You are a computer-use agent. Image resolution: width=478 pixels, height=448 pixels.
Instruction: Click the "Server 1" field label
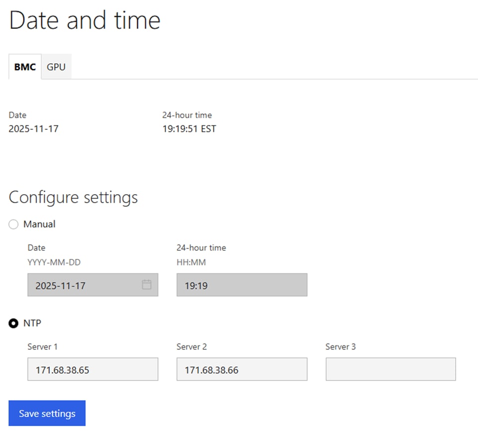click(42, 347)
